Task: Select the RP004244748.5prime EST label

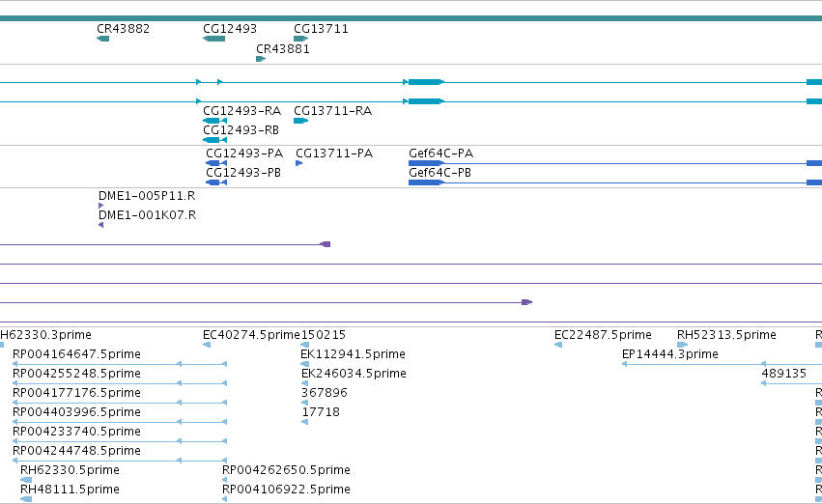Action: pos(76,451)
